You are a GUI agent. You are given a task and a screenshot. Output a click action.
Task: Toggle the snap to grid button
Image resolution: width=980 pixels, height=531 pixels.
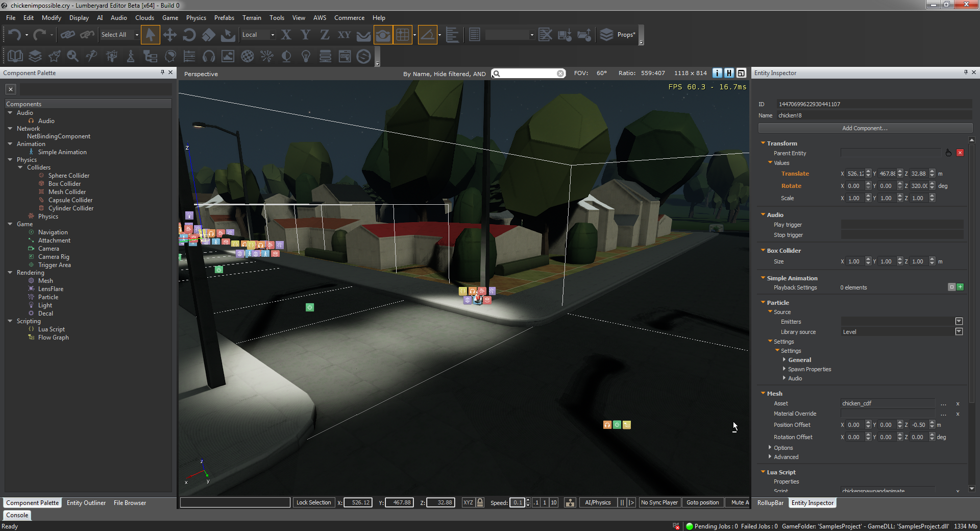pos(402,35)
